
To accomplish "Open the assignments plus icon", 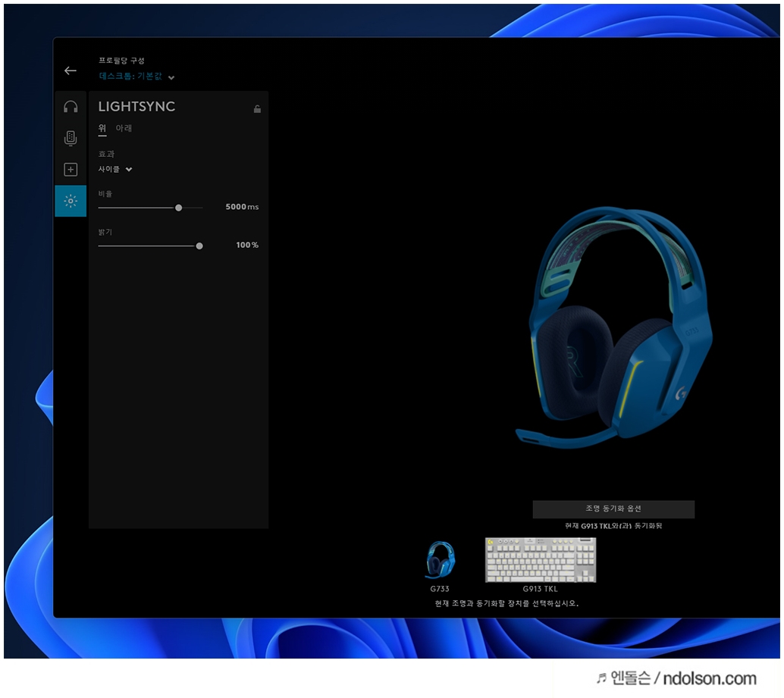I will [x=71, y=169].
